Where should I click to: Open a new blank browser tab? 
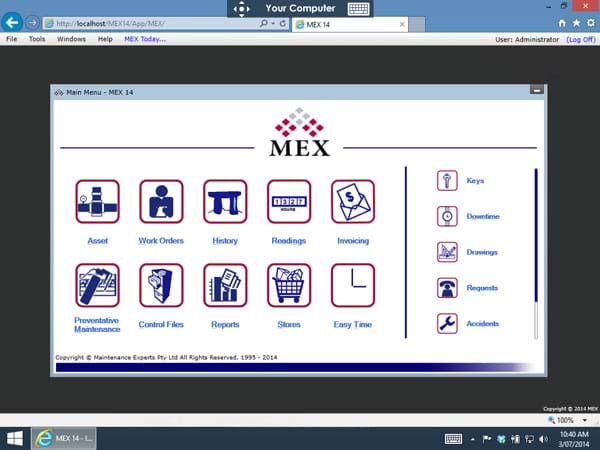[x=417, y=24]
